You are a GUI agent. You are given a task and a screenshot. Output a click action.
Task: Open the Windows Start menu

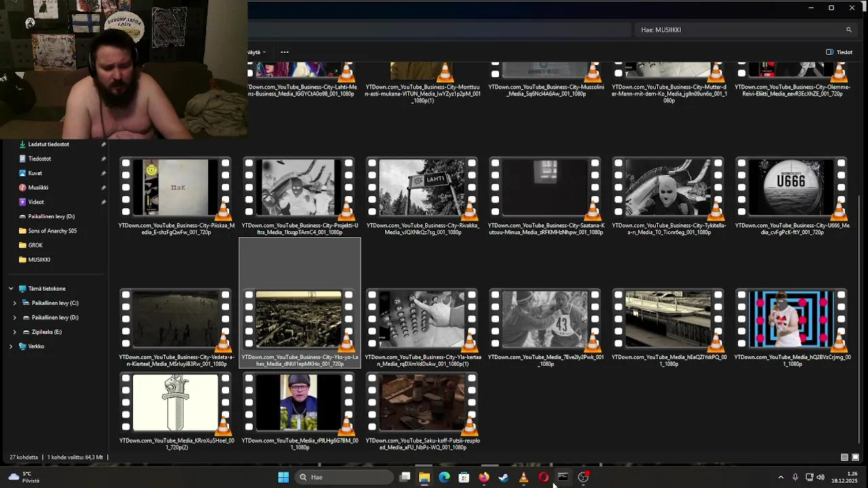[283, 477]
